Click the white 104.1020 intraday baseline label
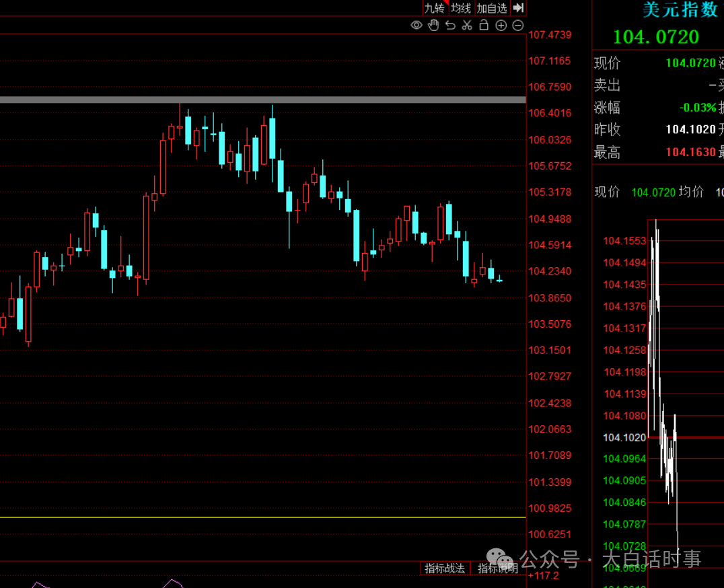Screen dimensions: 724x588 (x=624, y=437)
